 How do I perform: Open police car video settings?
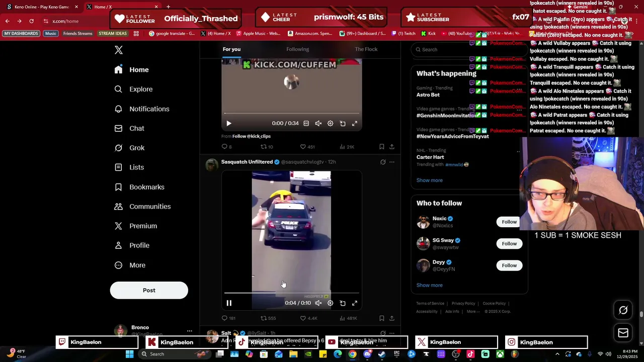pos(330,303)
